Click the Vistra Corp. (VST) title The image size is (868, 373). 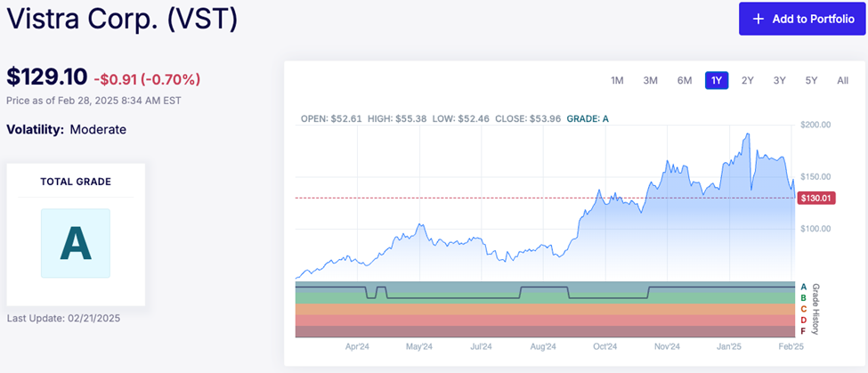click(122, 19)
